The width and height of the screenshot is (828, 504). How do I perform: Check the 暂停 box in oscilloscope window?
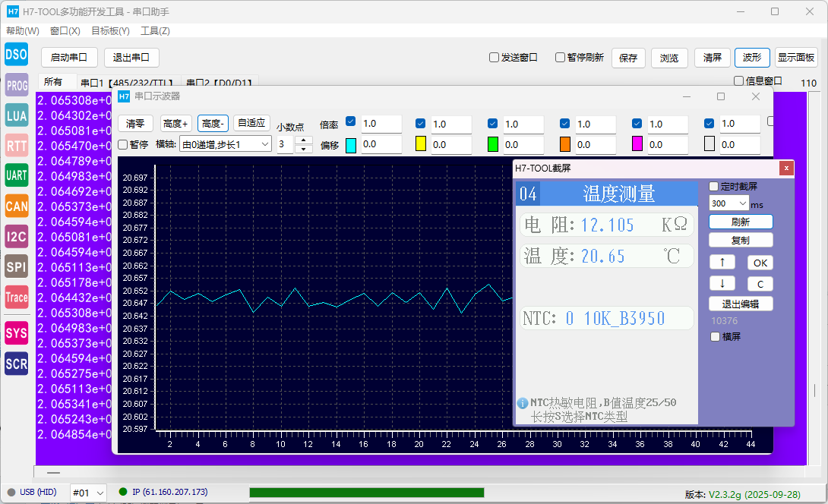(123, 144)
